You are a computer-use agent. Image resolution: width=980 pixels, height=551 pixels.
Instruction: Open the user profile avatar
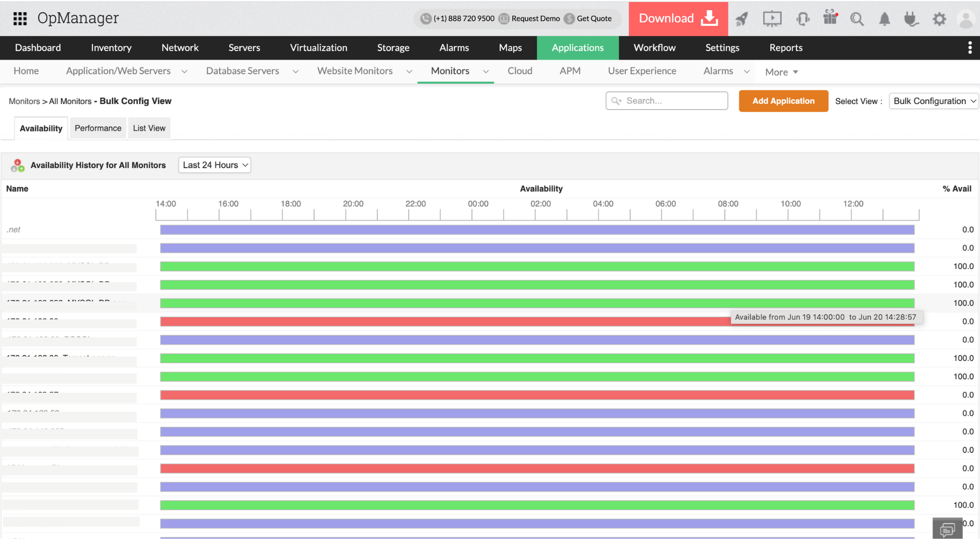(x=966, y=19)
